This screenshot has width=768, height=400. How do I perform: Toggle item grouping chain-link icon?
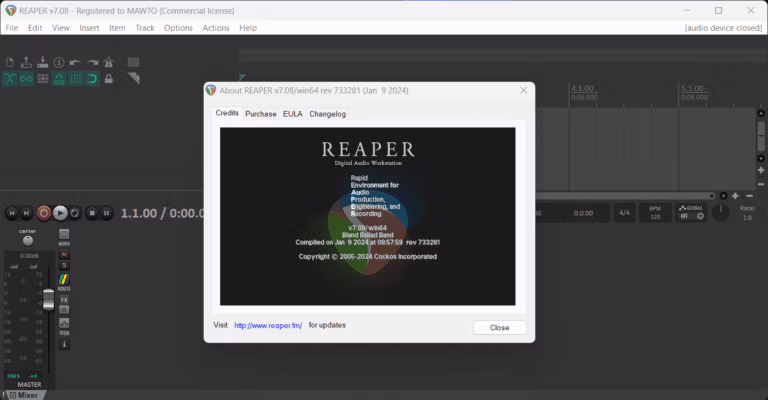(26, 79)
